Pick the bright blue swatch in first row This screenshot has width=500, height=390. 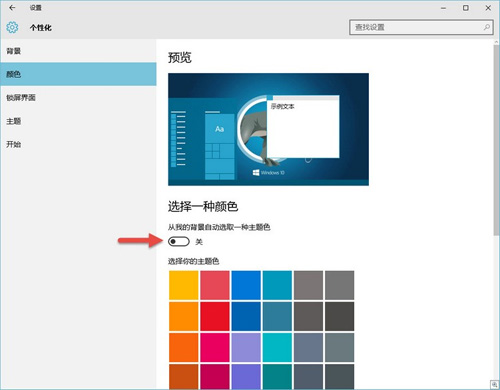(x=246, y=285)
